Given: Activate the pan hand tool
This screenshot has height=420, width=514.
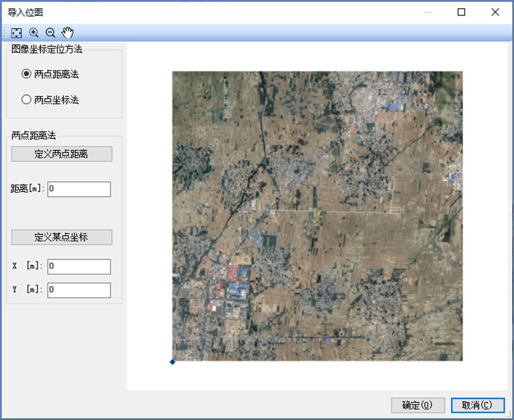Looking at the screenshot, I should [67, 32].
